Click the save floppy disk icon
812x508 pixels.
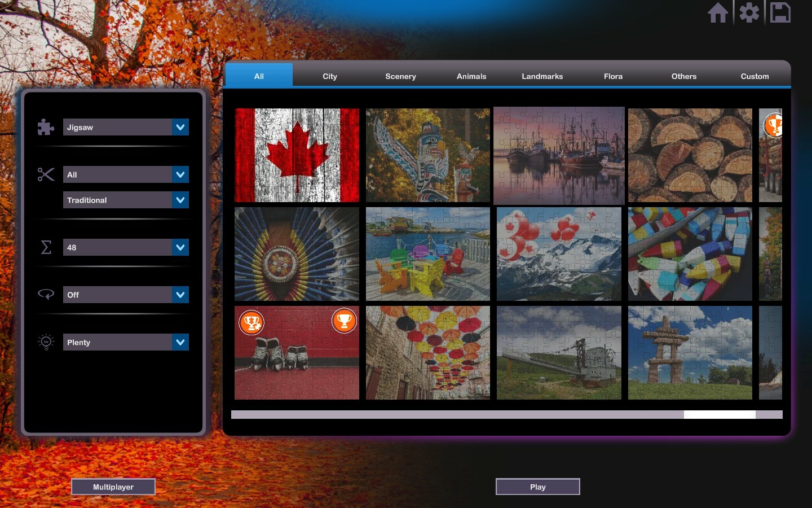click(780, 12)
